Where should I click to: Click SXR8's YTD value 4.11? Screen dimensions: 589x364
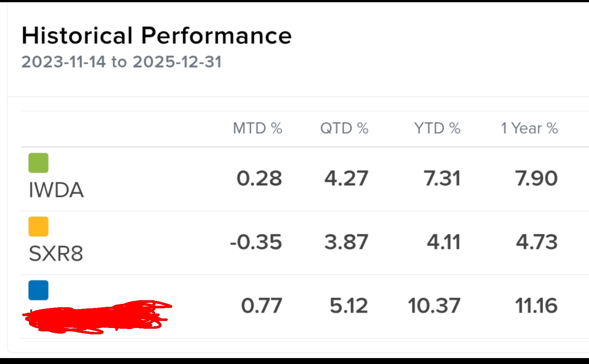444,242
